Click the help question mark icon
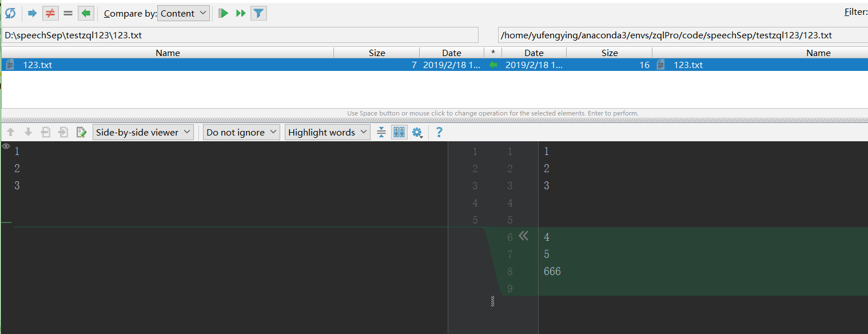This screenshot has width=868, height=334. (x=439, y=132)
